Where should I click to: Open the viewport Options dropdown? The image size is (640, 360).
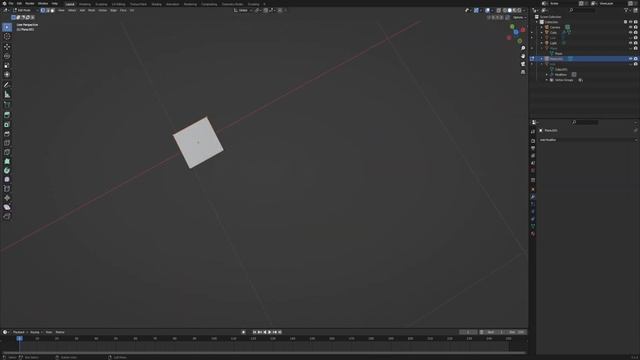click(519, 18)
